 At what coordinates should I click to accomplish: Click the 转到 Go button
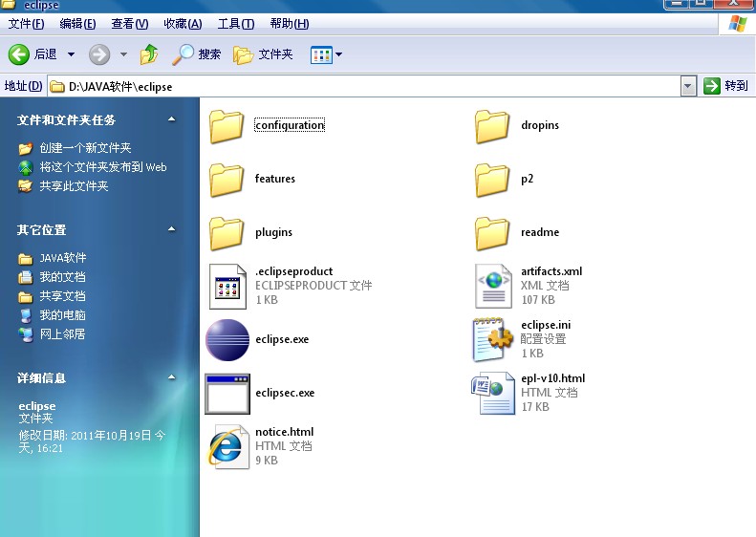coord(725,86)
